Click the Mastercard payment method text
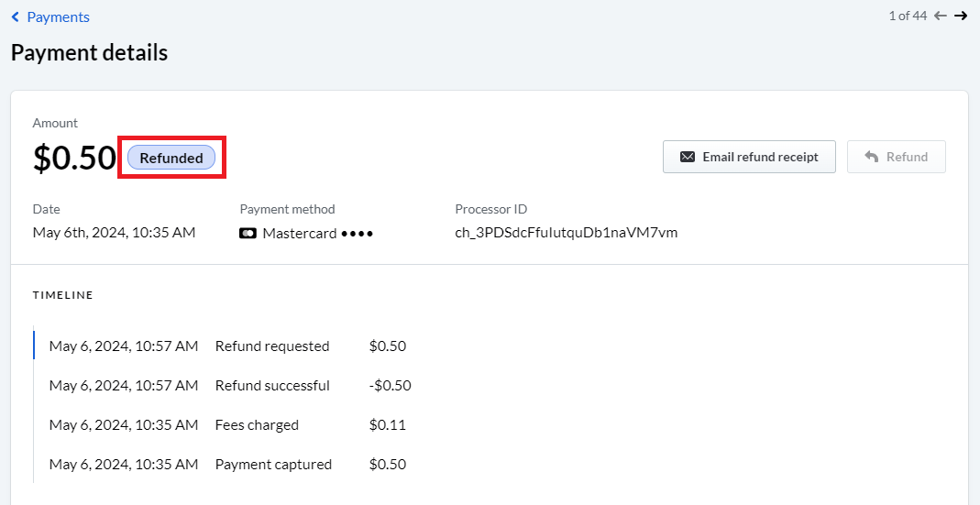This screenshot has width=980, height=505. 300,234
